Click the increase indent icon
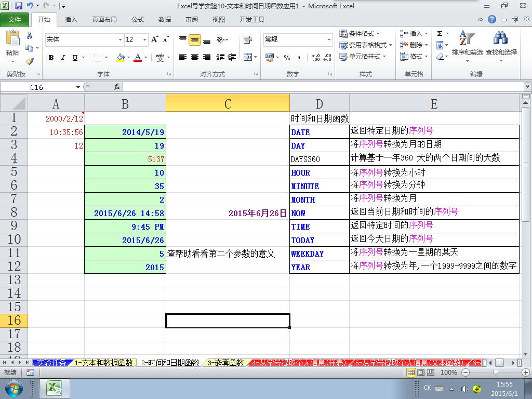This screenshot has width=532, height=399. point(232,57)
